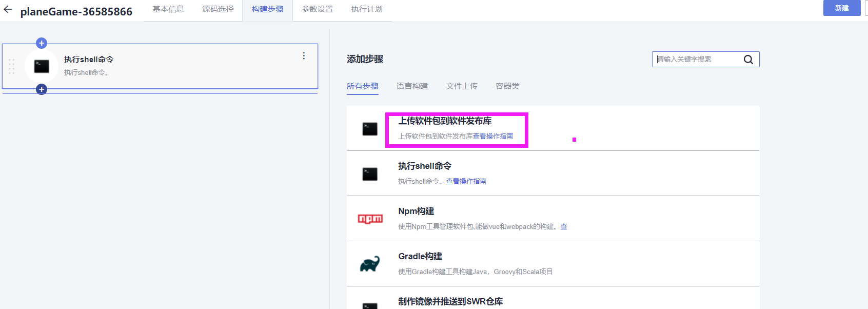Select the 上传软件包到软件发布库 step title
Screen dimensions: 868x309
point(445,121)
